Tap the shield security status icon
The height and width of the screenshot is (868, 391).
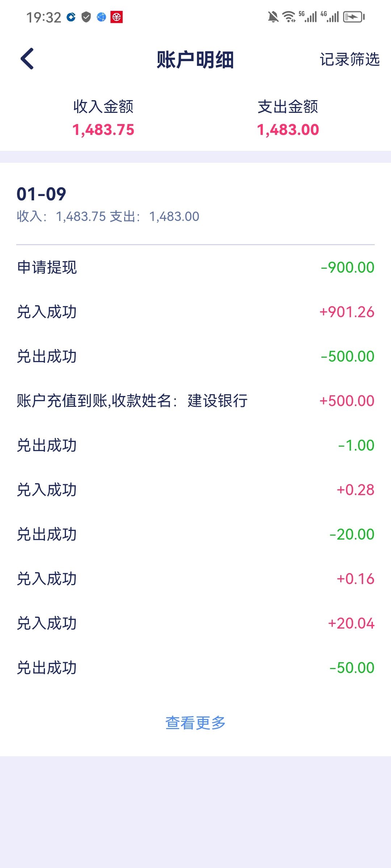point(86,17)
